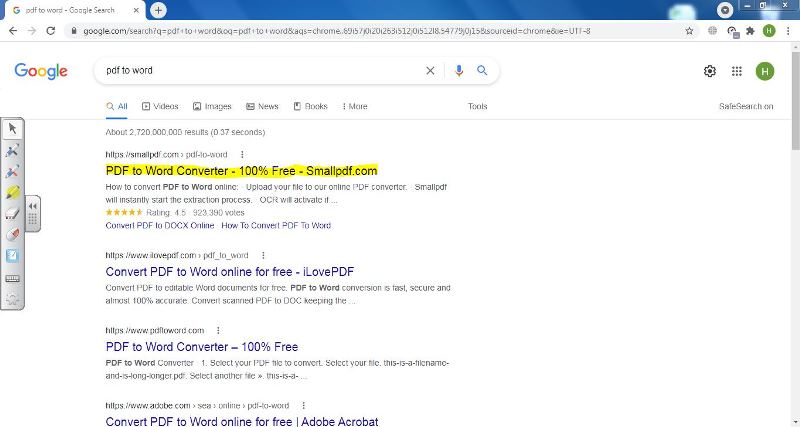Switch to the Videos tab
The image size is (800, 427).
tap(160, 107)
